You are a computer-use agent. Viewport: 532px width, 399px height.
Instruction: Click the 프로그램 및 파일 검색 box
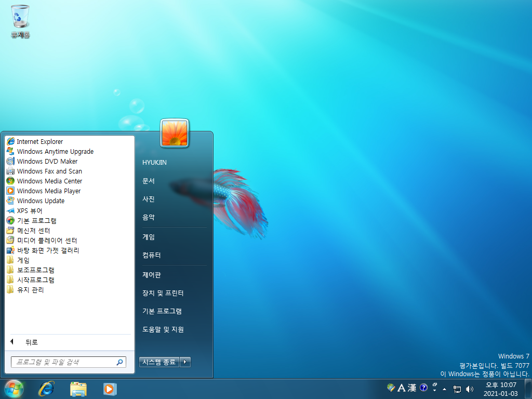[x=69, y=362]
